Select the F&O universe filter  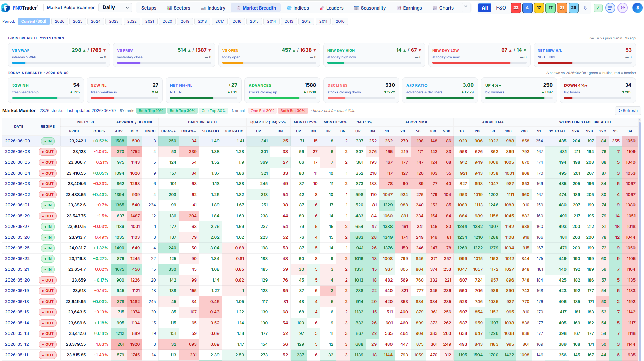coord(501,7)
